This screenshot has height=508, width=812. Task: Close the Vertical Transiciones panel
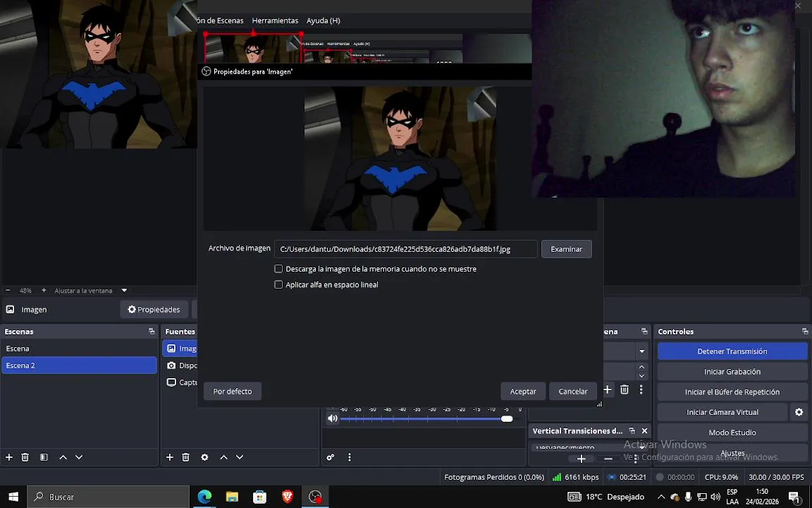[x=645, y=431]
